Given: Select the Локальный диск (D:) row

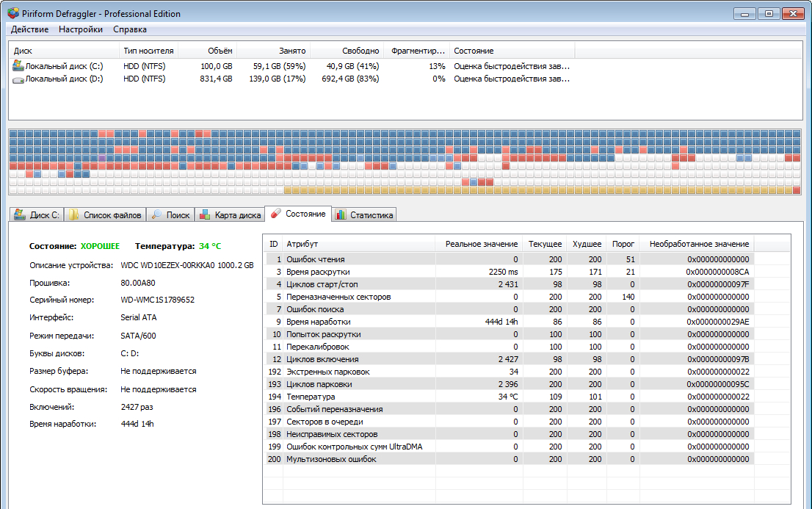Looking at the screenshot, I should tap(293, 79).
